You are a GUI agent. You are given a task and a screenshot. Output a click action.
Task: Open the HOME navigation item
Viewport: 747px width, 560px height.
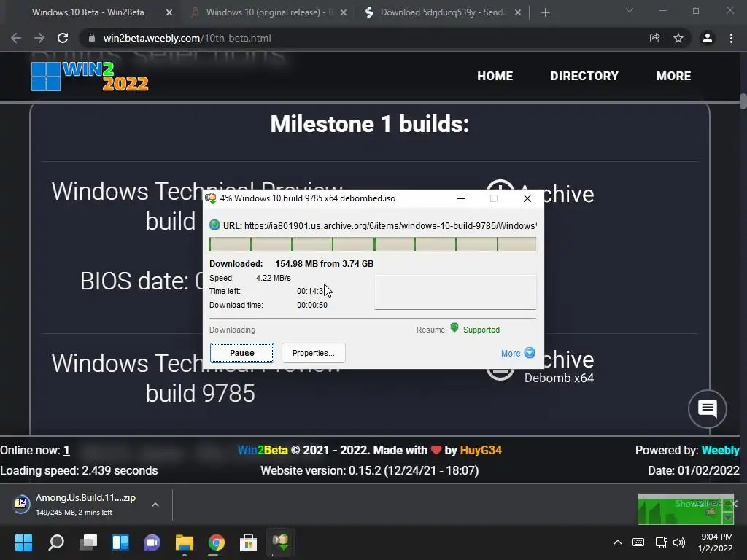(495, 76)
